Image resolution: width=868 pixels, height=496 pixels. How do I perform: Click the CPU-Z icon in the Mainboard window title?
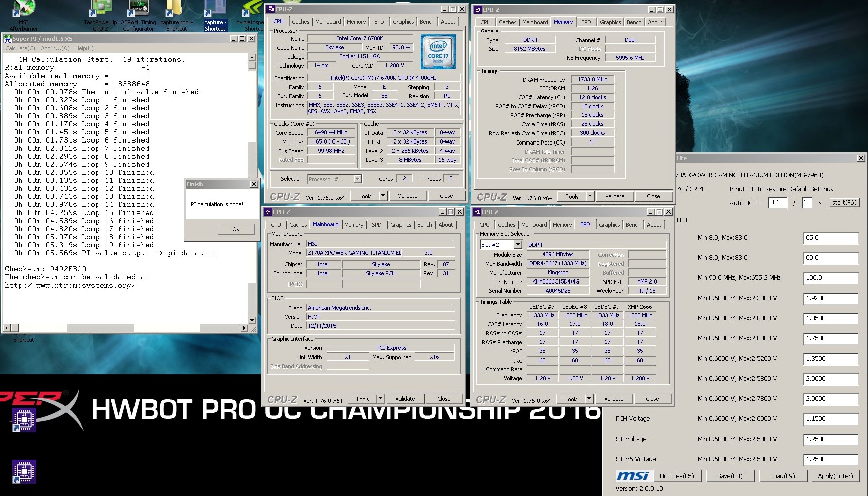(x=269, y=212)
